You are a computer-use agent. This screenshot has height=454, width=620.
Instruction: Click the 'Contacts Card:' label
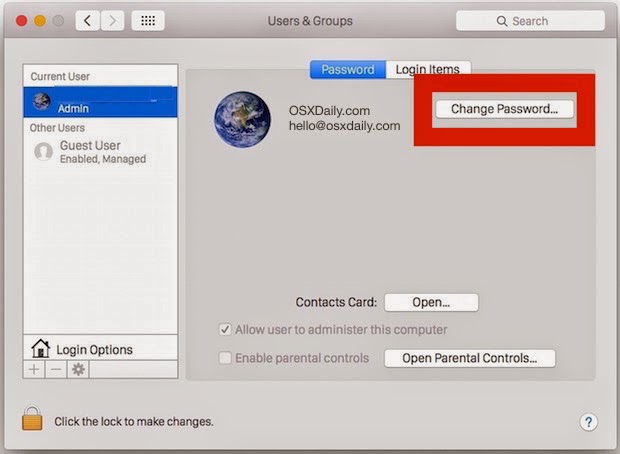tap(336, 302)
